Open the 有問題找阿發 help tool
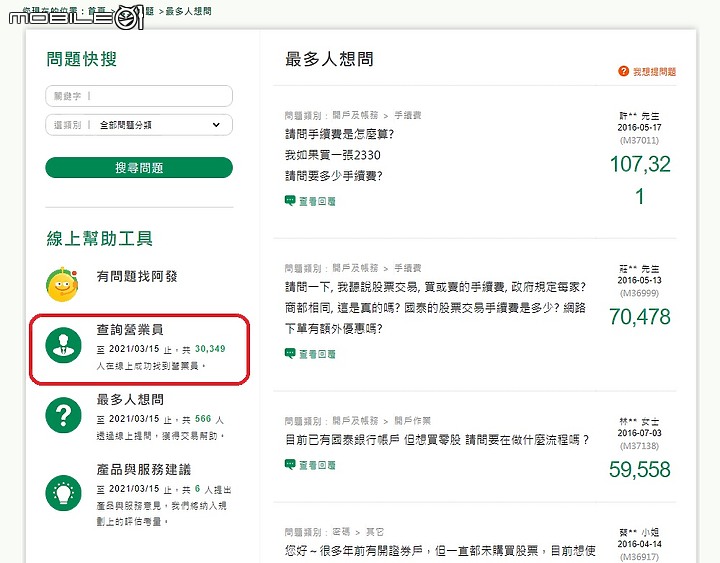The image size is (720, 563). point(137,276)
